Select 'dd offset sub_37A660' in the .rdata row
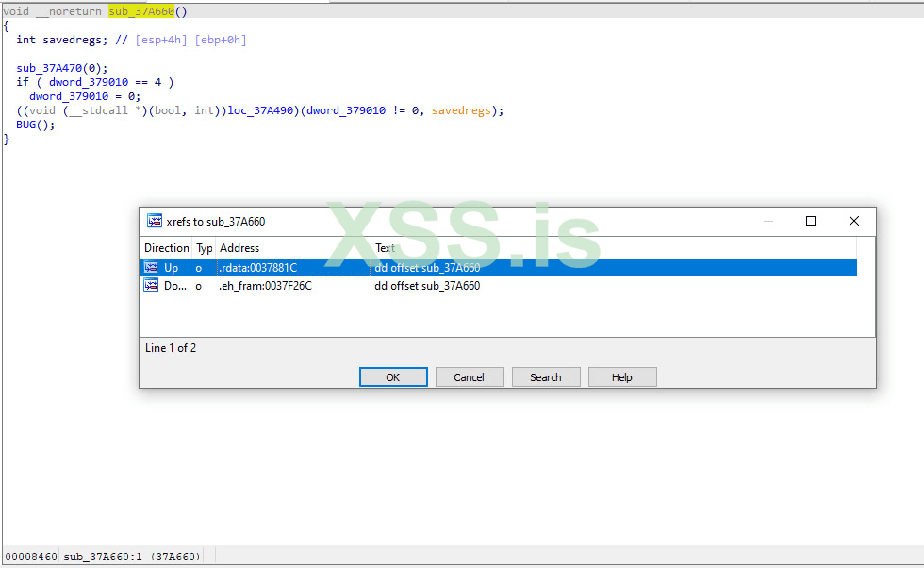Viewport: 924px width, 568px height. [x=427, y=268]
